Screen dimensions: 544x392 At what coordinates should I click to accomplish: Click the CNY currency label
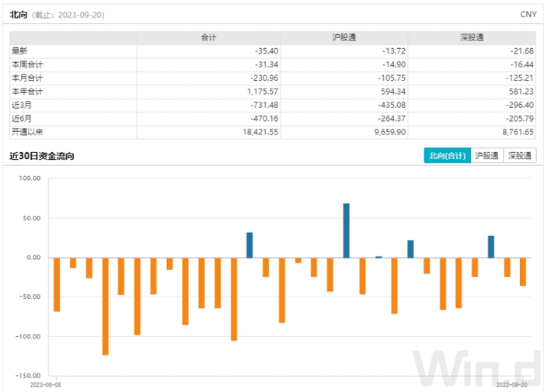coord(528,14)
